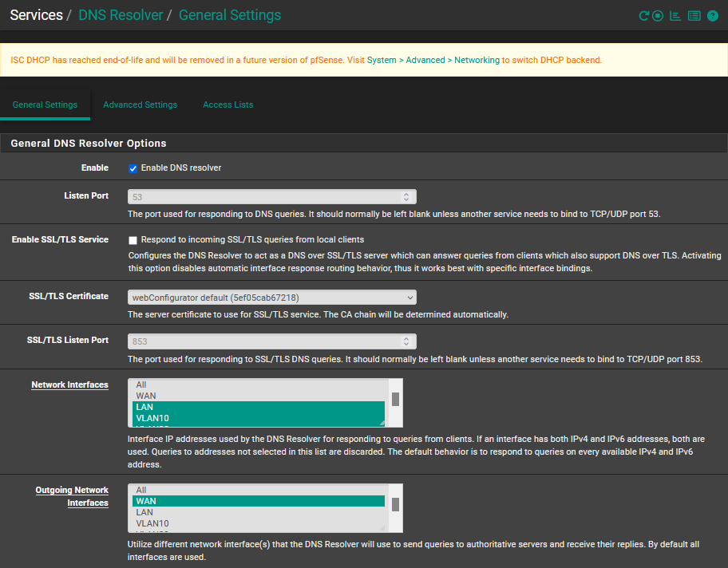The width and height of the screenshot is (728, 568).
Task: Click the Outgoing Network Interfaces list scrollbar
Action: tap(395, 504)
